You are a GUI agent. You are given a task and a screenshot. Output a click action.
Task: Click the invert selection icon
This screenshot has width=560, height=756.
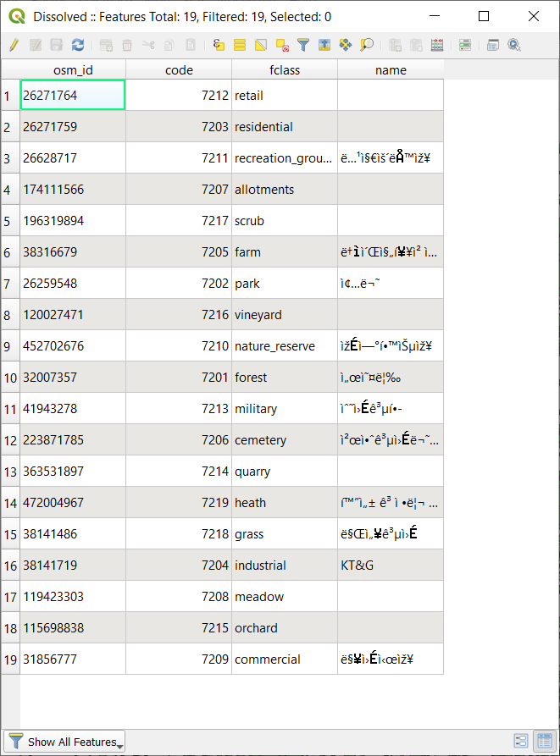coord(261,46)
